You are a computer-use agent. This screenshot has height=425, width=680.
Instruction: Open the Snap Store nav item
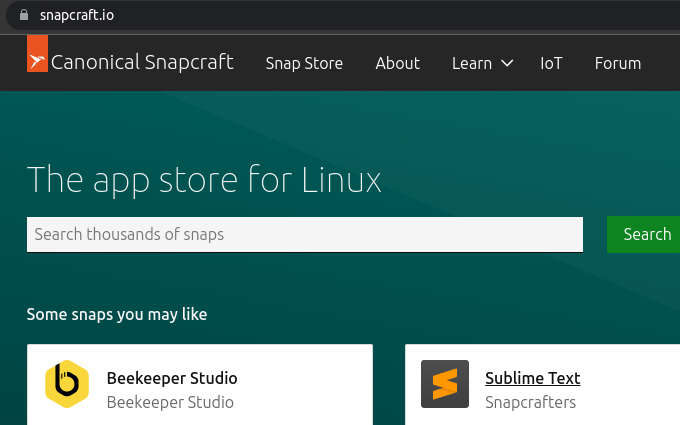pyautogui.click(x=304, y=63)
